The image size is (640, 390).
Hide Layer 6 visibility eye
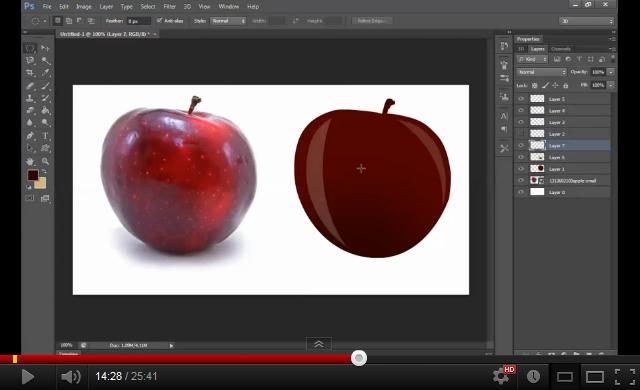coord(521,157)
